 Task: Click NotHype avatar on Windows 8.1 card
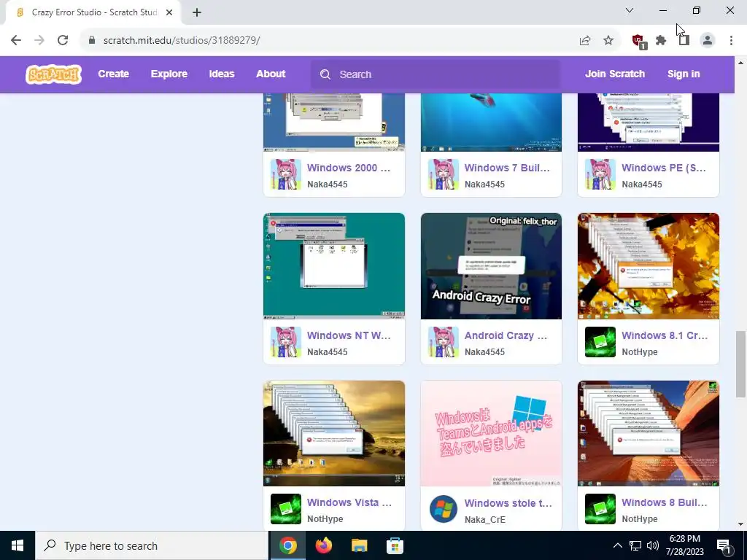pyautogui.click(x=600, y=342)
